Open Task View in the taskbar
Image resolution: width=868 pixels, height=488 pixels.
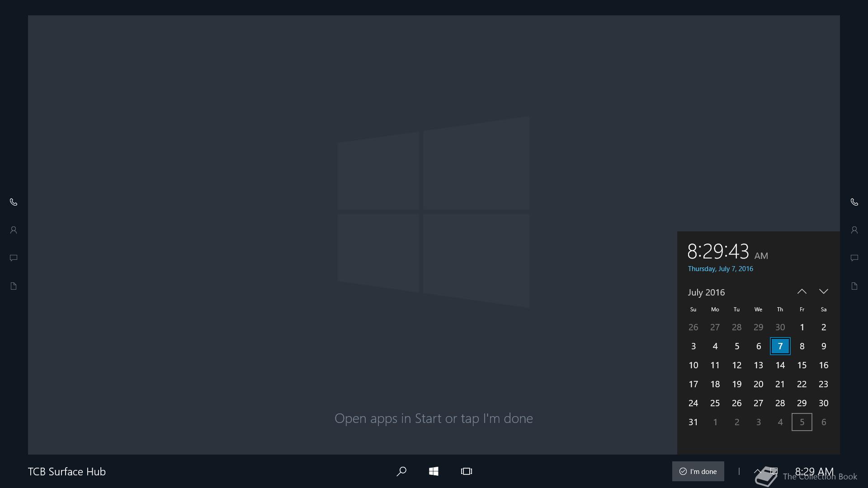coord(467,471)
